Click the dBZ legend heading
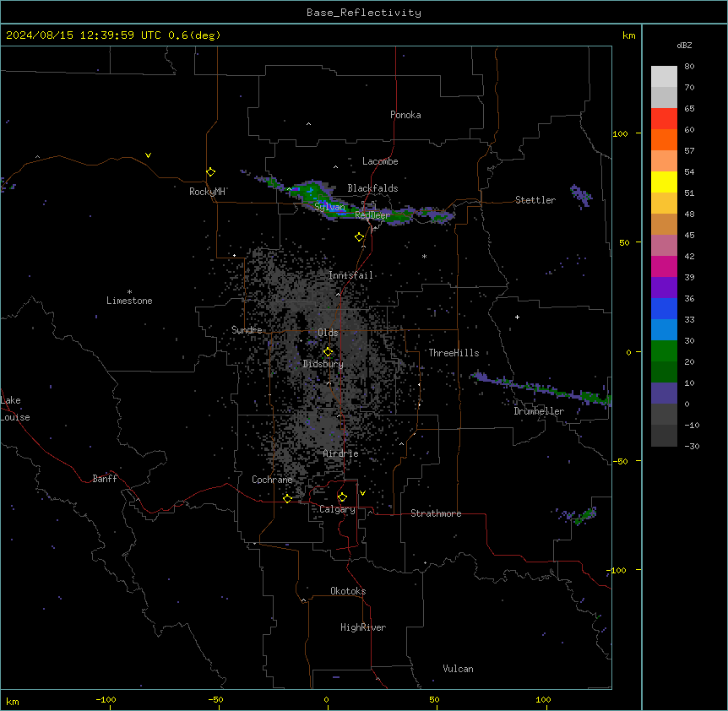The width and height of the screenshot is (728, 711). point(684,46)
